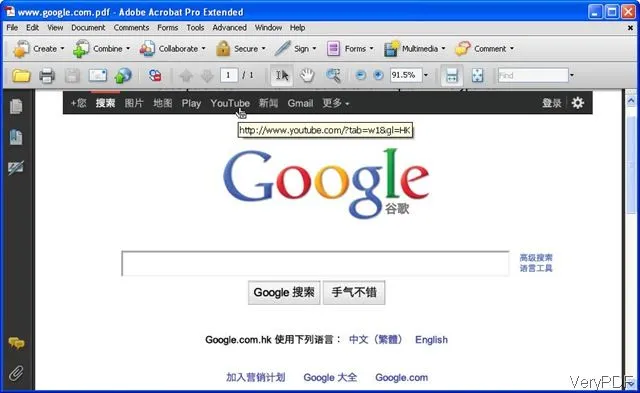This screenshot has width=640, height=393.
Task: Click the Zoom out minus button
Action: coord(360,75)
